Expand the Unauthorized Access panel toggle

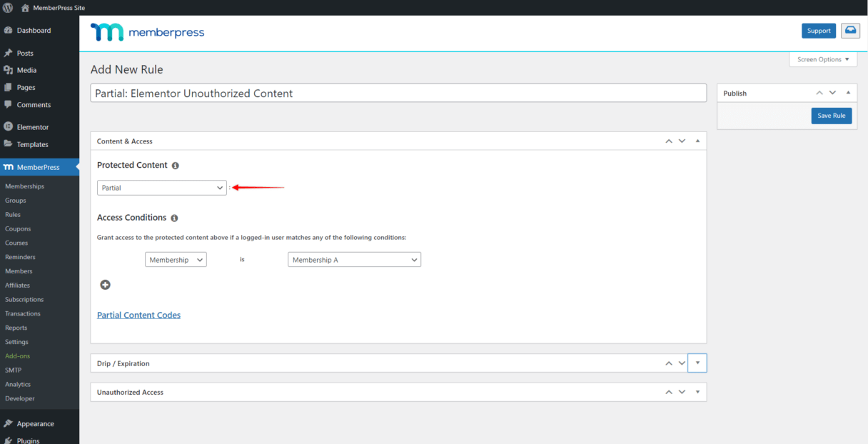[697, 392]
